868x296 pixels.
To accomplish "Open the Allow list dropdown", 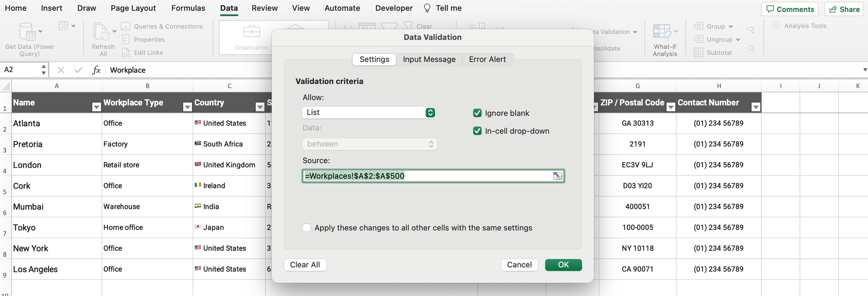I will (x=369, y=113).
